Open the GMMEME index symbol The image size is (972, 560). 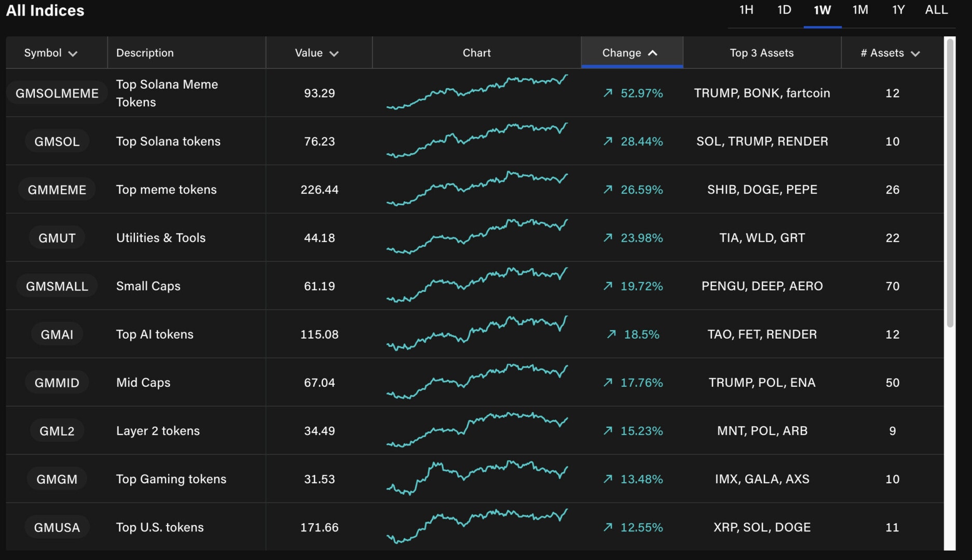point(57,190)
